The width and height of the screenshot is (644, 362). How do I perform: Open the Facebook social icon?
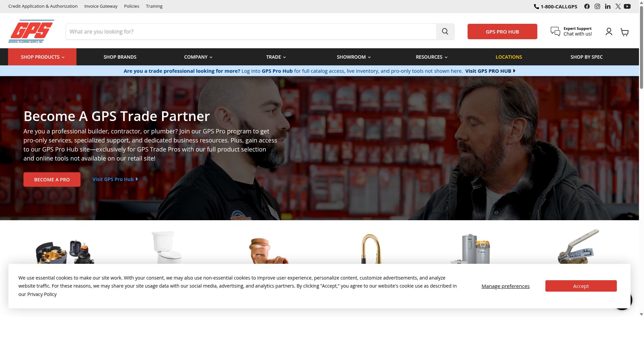click(587, 6)
